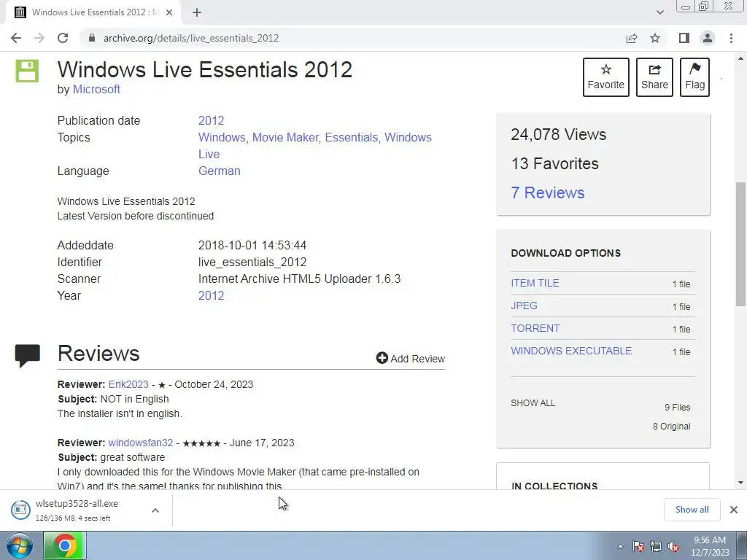
Task: Open publication date 2012 link
Action: pyautogui.click(x=211, y=120)
